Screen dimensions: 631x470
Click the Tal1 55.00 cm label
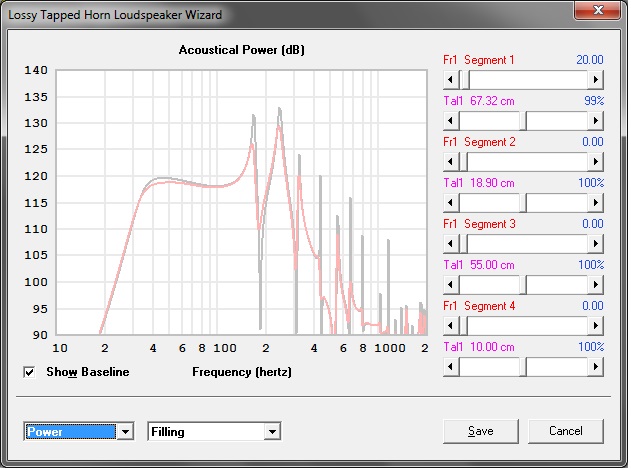point(479,265)
